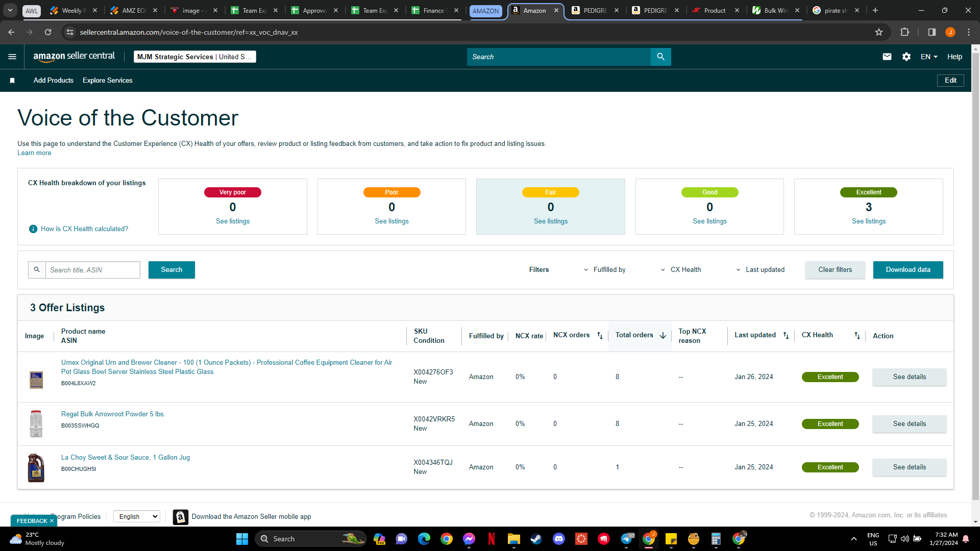Click See details for Urnex cleaner
Viewport: 980px width, 551px height.
910,377
